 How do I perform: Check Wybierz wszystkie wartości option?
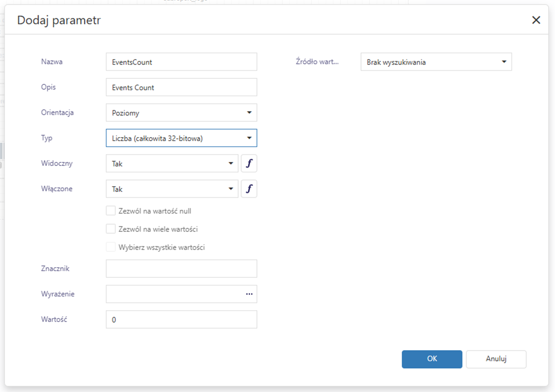click(x=111, y=247)
